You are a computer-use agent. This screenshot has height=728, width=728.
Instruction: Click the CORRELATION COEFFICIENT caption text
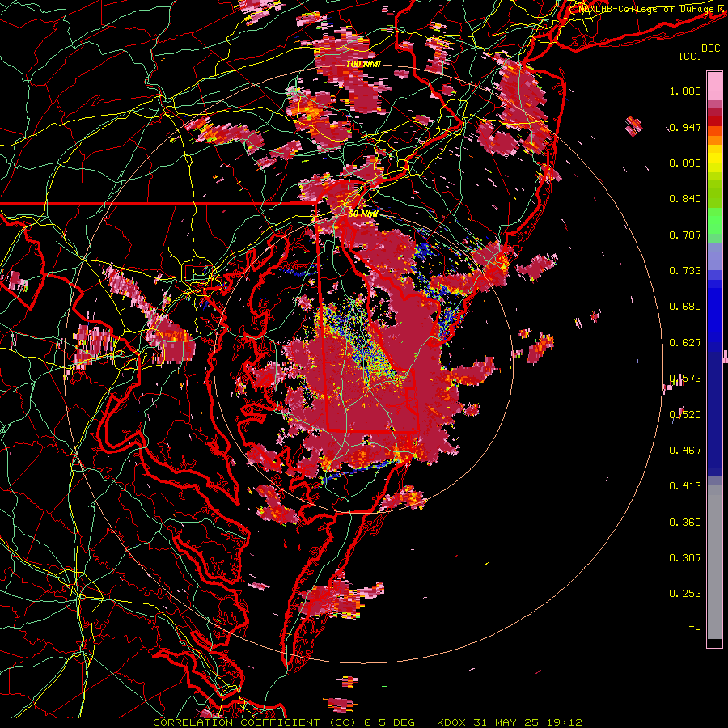pyautogui.click(x=236, y=722)
